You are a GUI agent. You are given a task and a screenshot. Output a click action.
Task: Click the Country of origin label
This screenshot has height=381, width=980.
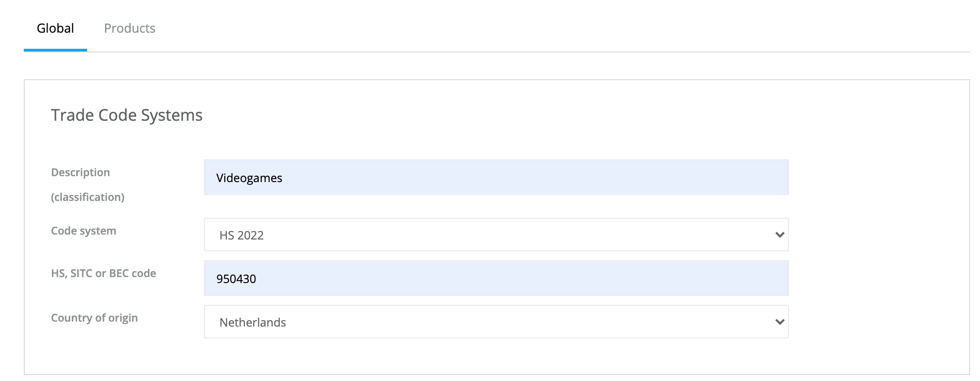click(x=94, y=318)
